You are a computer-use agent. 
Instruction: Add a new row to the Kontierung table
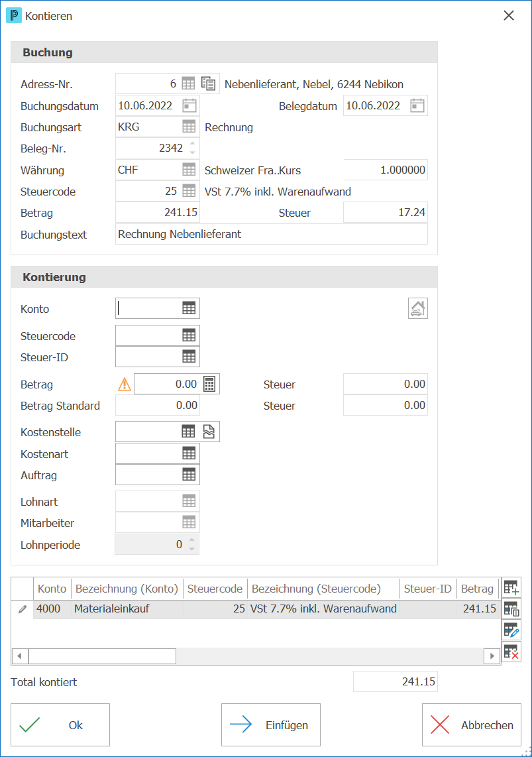[511, 587]
